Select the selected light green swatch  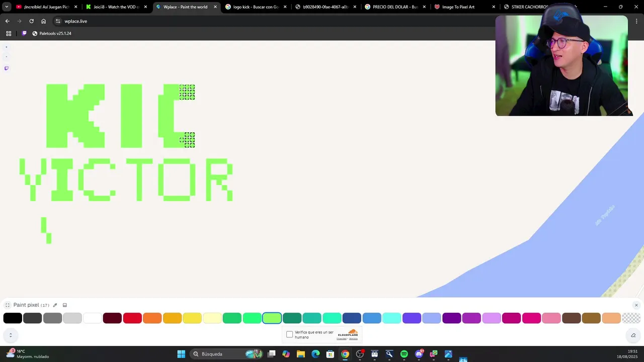pos(272,318)
